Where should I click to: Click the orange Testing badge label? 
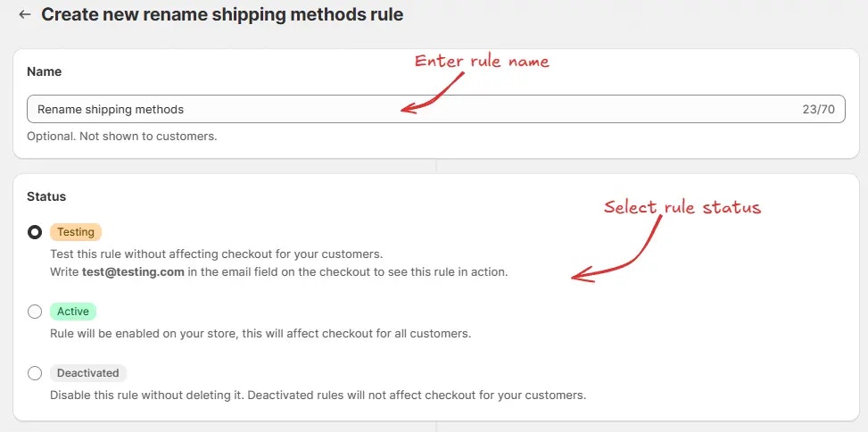click(76, 232)
